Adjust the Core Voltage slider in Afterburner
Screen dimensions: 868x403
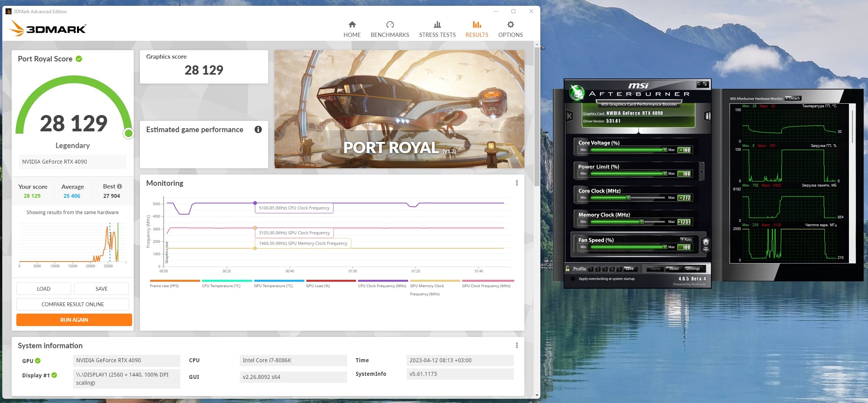[x=628, y=150]
